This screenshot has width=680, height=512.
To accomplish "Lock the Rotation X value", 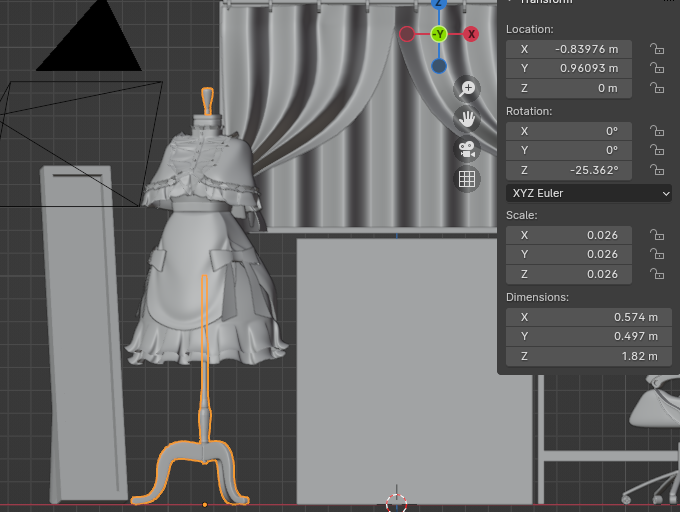I will [657, 130].
